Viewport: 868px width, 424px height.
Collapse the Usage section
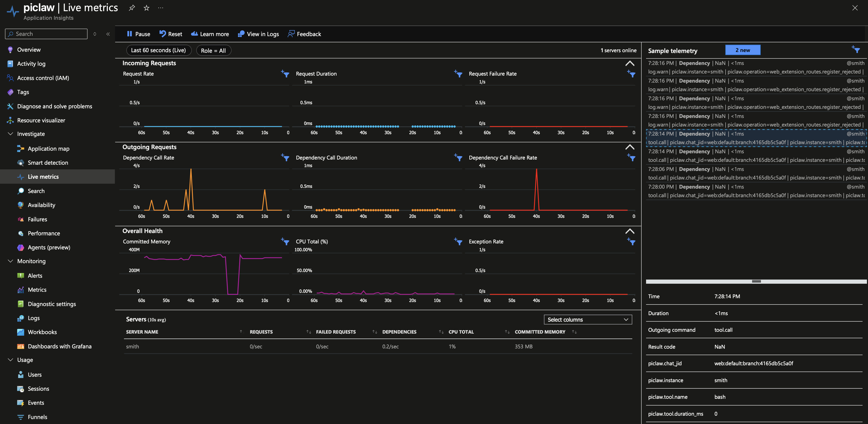point(10,360)
